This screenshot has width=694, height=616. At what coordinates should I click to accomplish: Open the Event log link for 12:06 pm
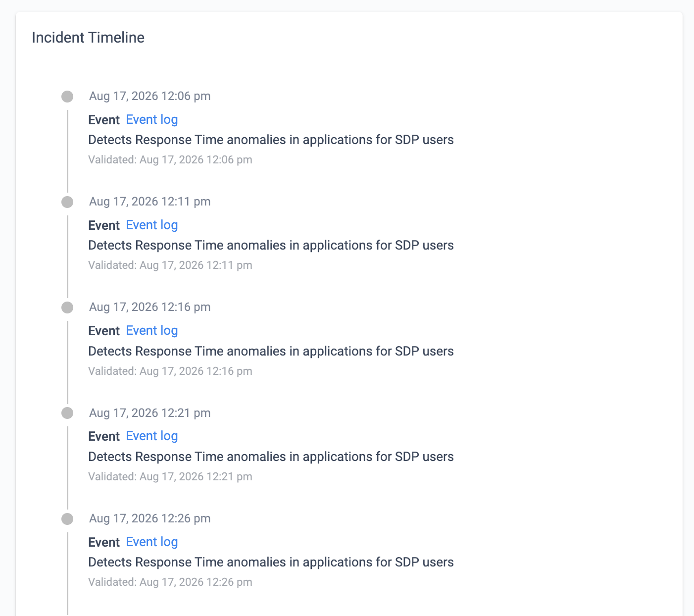[152, 120]
